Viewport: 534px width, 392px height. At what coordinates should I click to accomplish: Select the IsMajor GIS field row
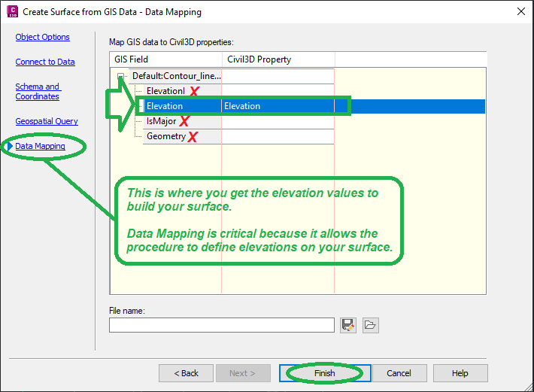coord(182,121)
